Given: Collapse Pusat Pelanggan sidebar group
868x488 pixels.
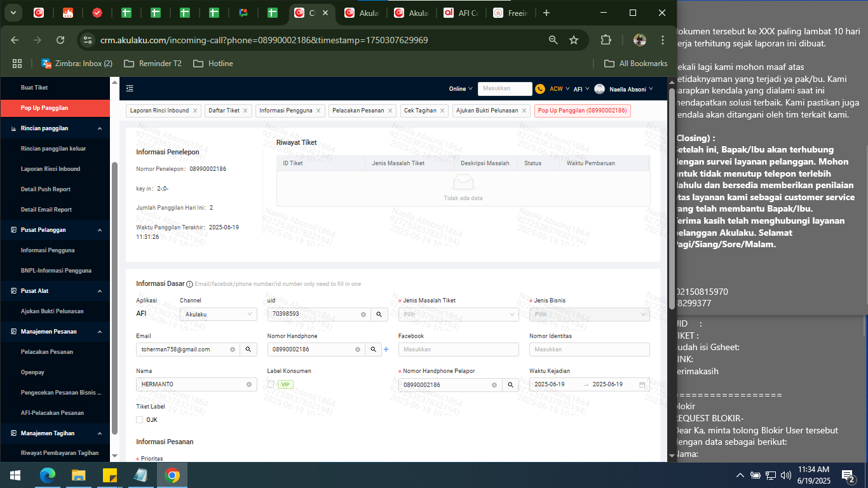Looking at the screenshot, I should click(55, 230).
